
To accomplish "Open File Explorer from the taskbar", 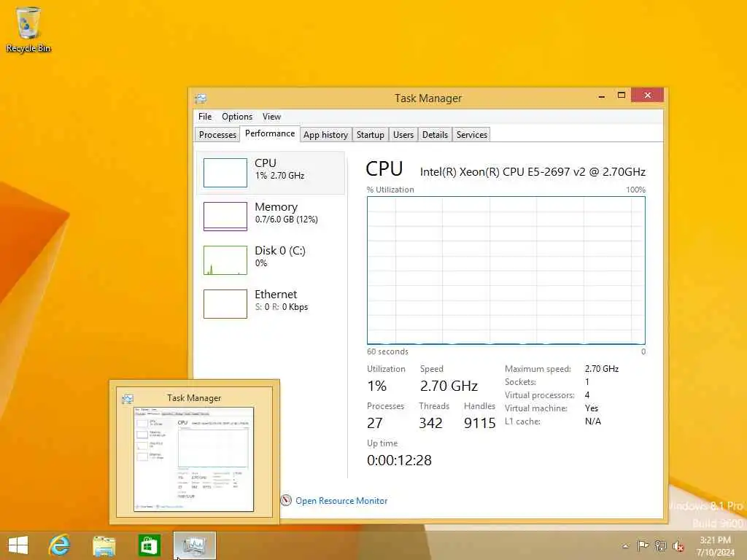I will 104,545.
